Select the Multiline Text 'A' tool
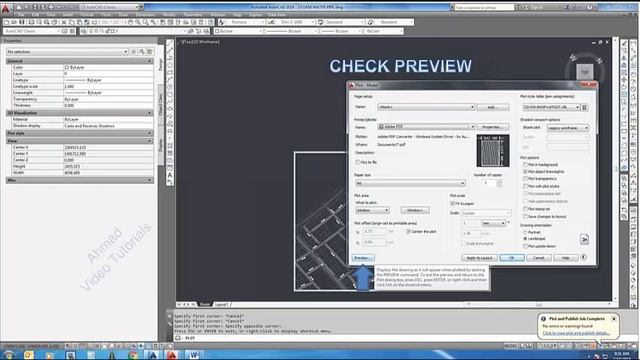This screenshot has height=360, width=640. click(170, 175)
